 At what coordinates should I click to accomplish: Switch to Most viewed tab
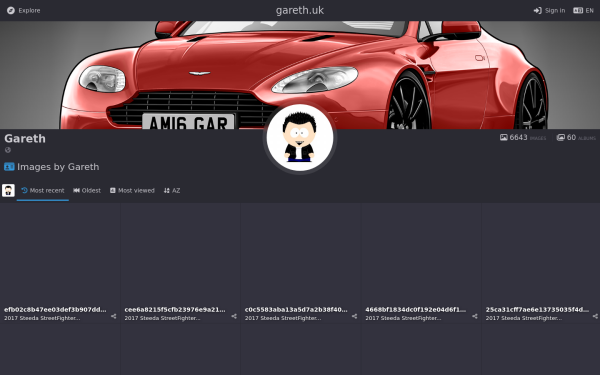tap(132, 190)
